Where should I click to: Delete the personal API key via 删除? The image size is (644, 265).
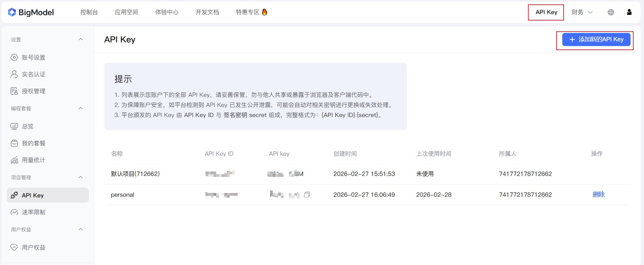tap(599, 194)
